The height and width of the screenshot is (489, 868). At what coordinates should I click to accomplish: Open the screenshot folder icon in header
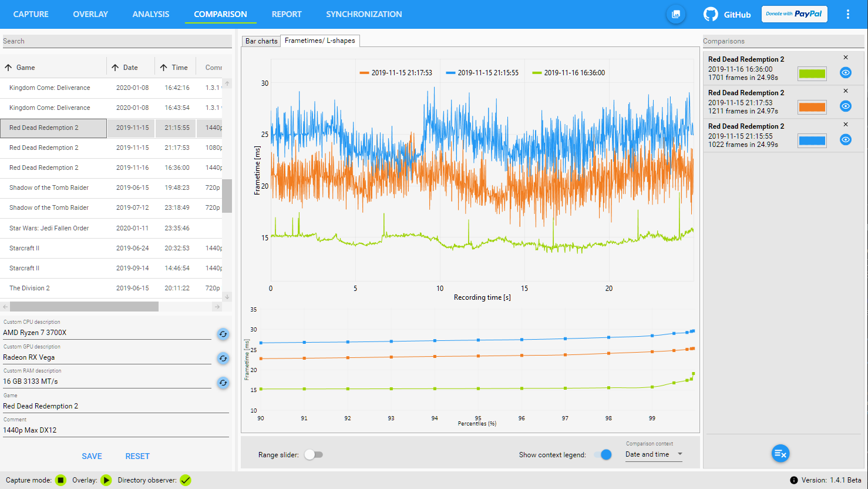676,14
